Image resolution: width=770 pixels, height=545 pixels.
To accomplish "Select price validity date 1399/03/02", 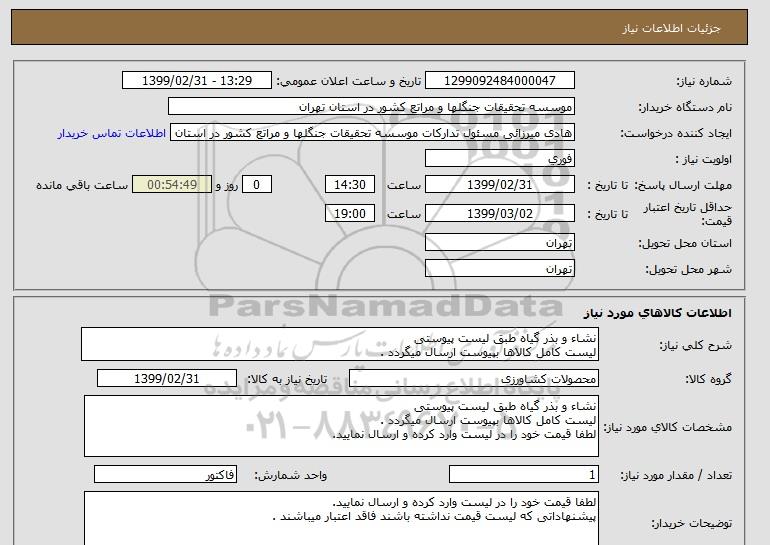I will [499, 213].
